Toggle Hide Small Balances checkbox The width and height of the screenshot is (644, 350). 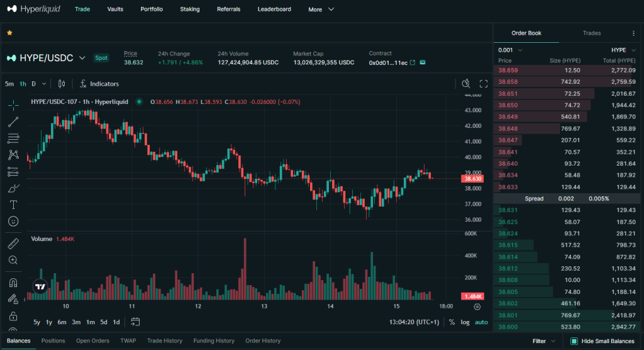tap(574, 341)
